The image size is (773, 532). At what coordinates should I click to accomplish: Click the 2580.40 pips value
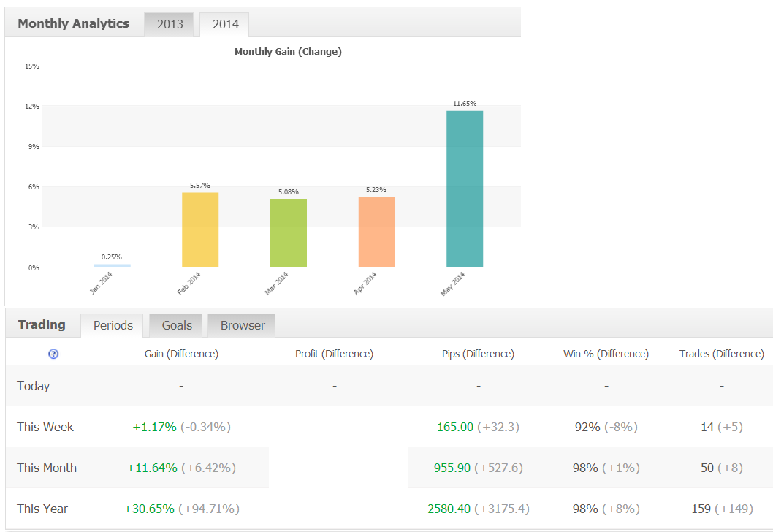coord(449,509)
